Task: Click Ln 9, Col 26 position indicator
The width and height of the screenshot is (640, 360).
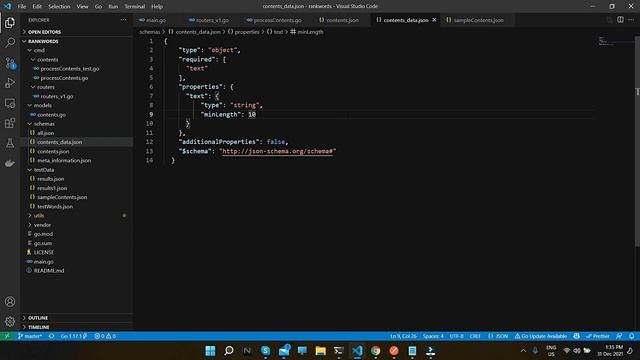Action: [403, 336]
